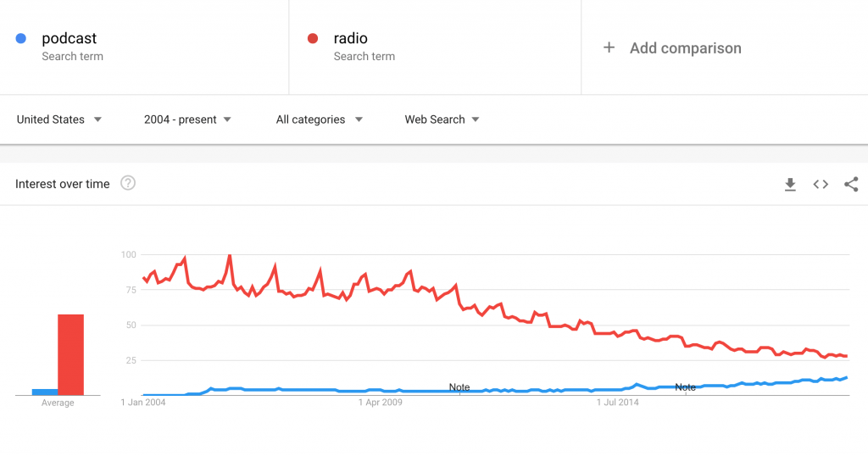The width and height of the screenshot is (868, 456).
Task: Open the All categories dropdown
Action: (x=320, y=120)
